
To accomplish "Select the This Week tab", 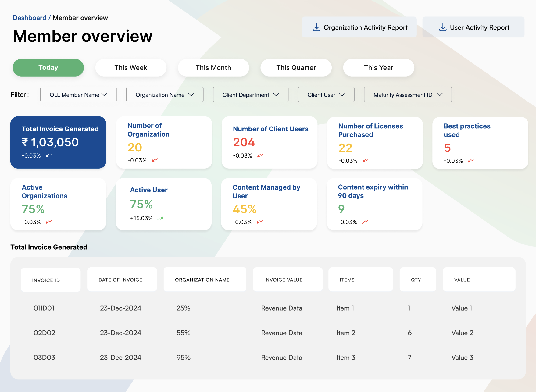I will pos(130,68).
